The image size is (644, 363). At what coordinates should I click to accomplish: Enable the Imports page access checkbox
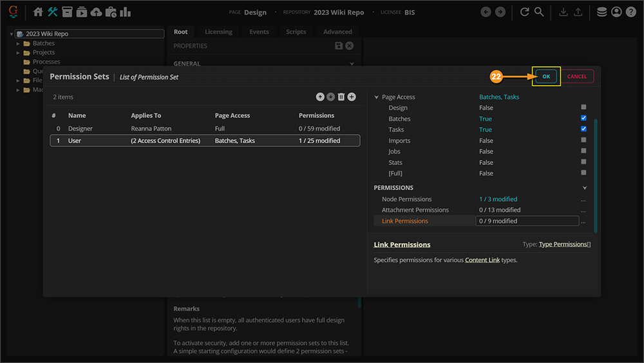(583, 140)
